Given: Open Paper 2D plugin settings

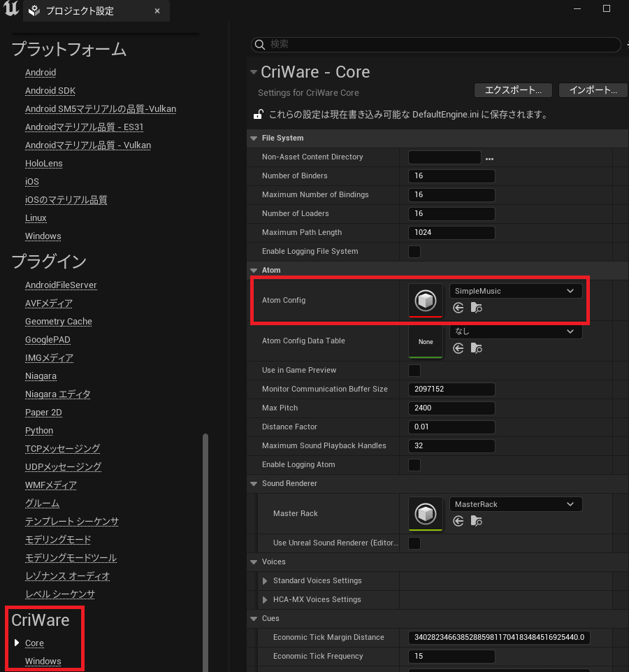Looking at the screenshot, I should (43, 413).
